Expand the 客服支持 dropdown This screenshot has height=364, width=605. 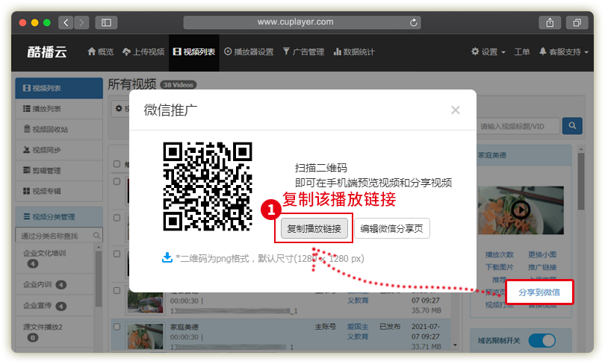pos(563,52)
